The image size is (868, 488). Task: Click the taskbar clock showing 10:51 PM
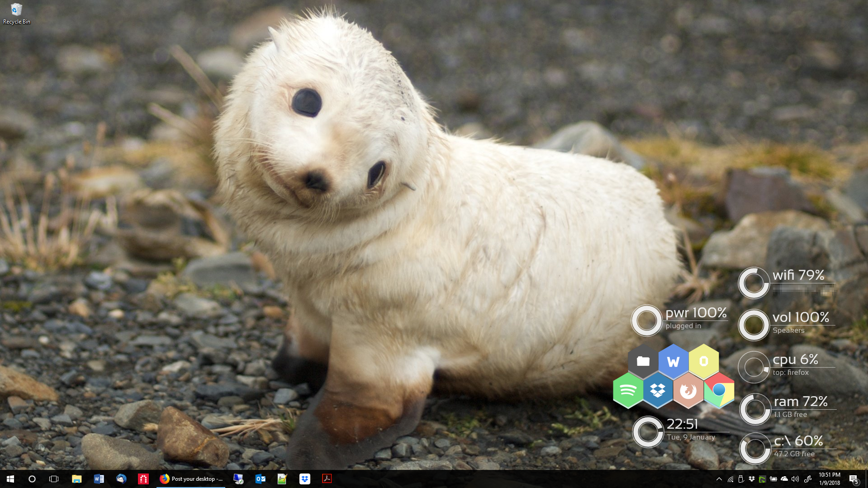click(829, 479)
